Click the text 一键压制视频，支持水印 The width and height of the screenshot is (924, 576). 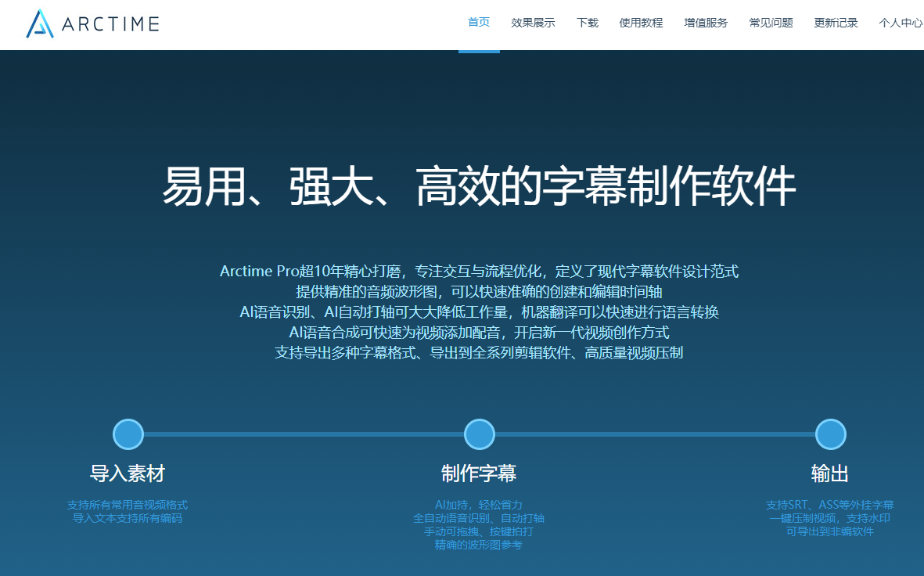[829, 518]
